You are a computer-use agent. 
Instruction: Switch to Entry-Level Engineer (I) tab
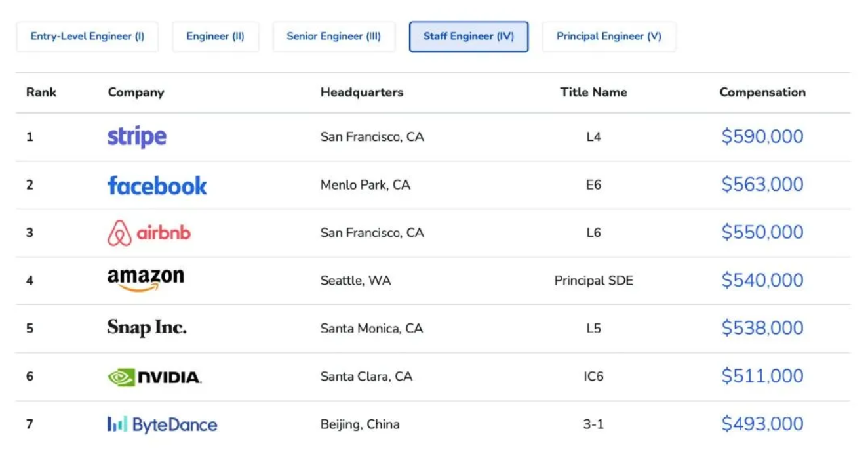click(87, 37)
